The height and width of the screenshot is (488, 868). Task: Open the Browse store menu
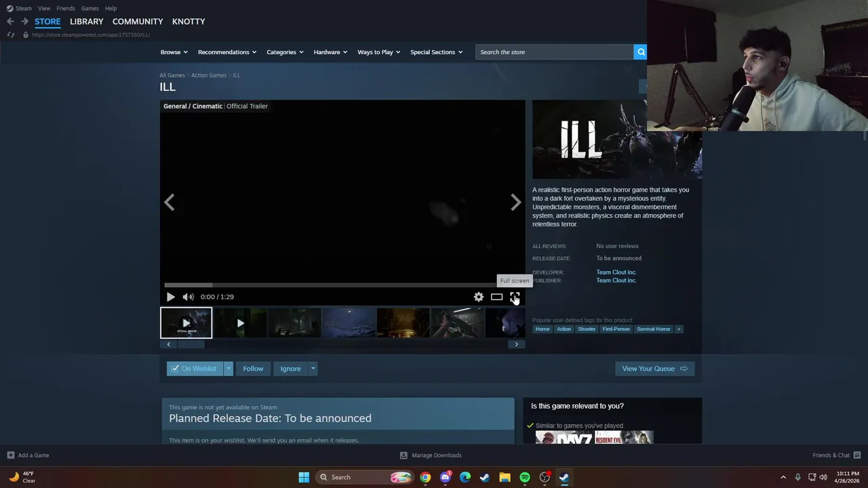(174, 52)
